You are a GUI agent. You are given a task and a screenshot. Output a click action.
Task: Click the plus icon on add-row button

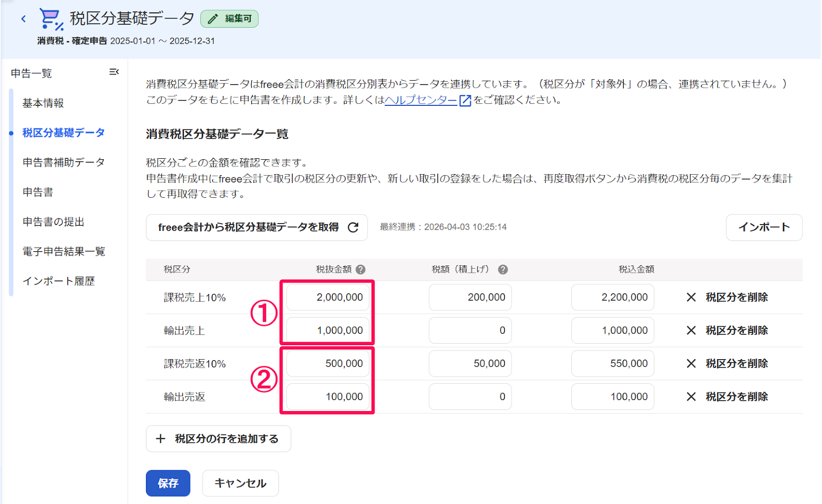161,439
